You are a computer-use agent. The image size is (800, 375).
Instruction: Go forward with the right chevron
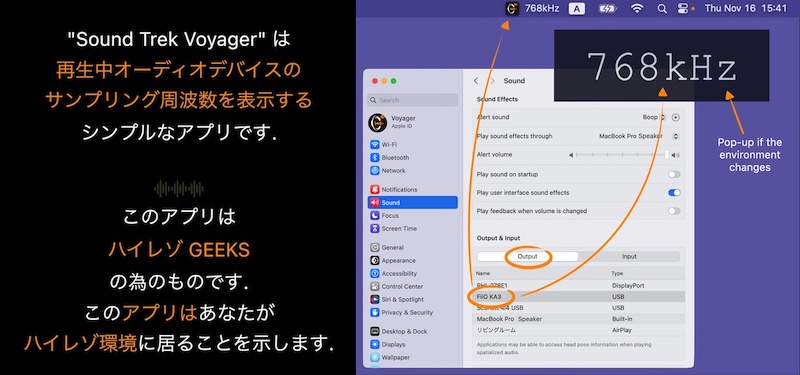pyautogui.click(x=492, y=81)
